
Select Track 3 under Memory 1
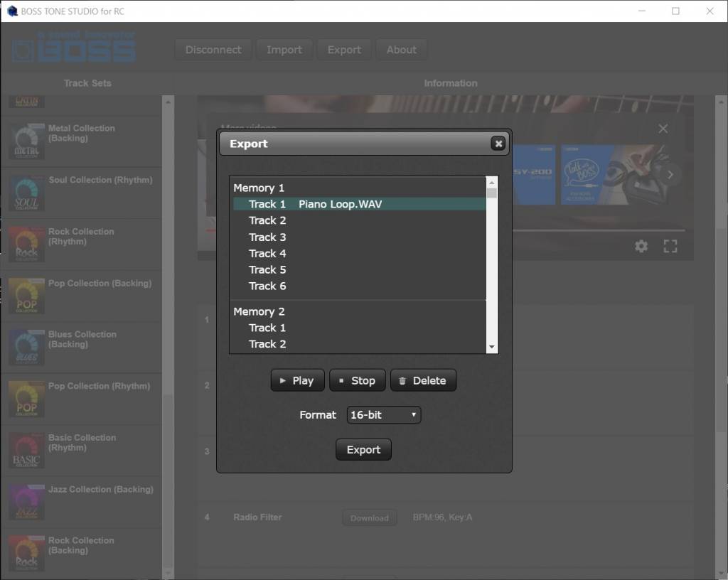[359, 237]
